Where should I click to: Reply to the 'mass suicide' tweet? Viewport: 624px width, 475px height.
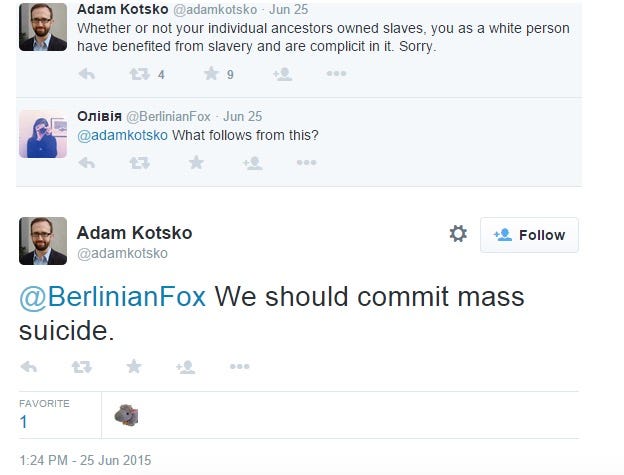tap(29, 367)
